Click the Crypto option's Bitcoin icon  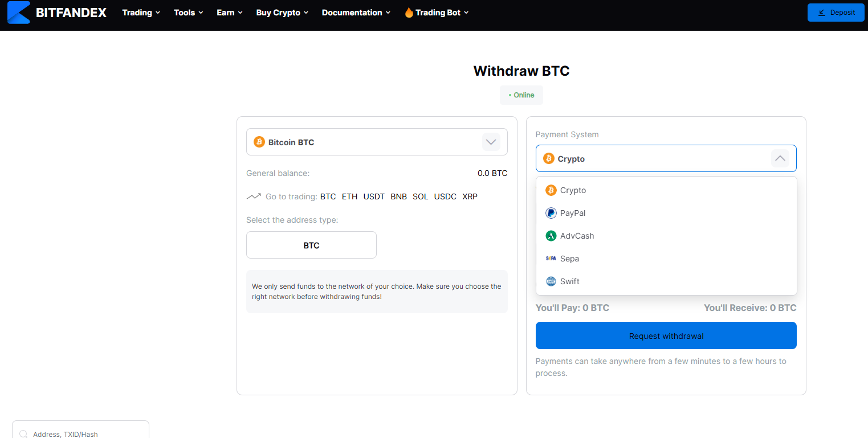[x=551, y=190]
